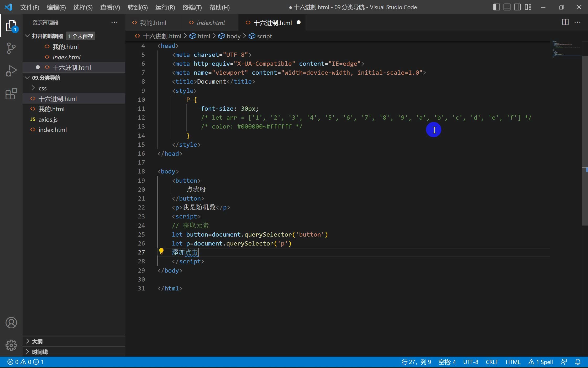This screenshot has width=588, height=368.
Task: Open the Accounts menu icon
Action: (11, 323)
